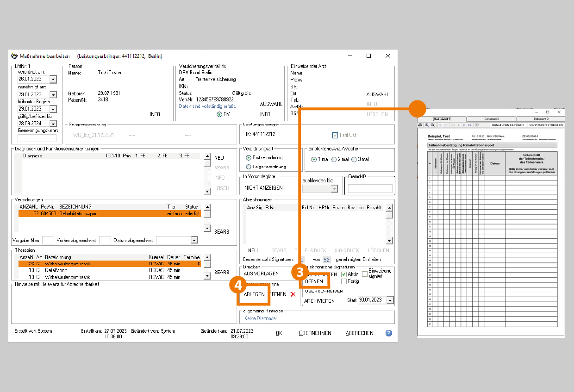
Task: Switch to the Dokument 2 tab
Action: [x=491, y=119]
